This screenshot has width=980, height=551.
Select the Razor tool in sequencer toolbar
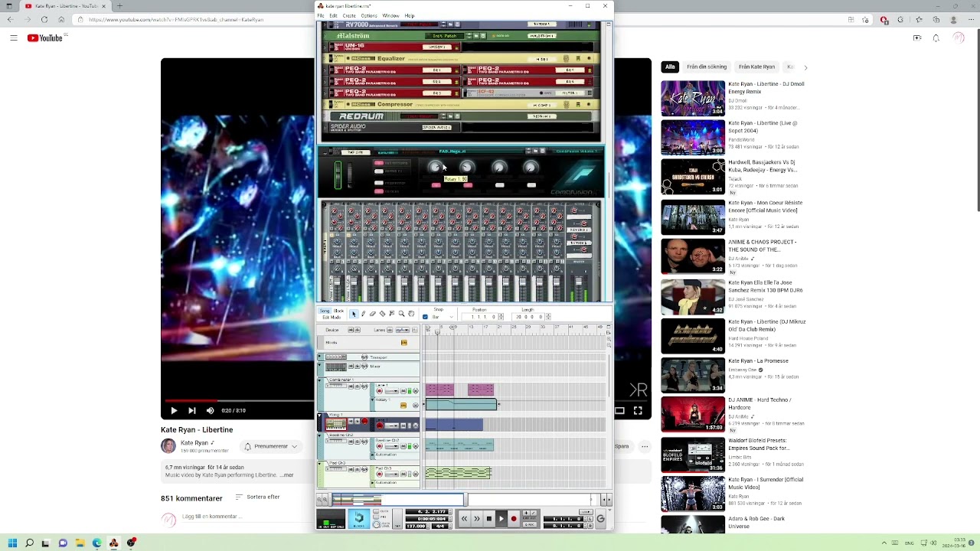coord(382,314)
